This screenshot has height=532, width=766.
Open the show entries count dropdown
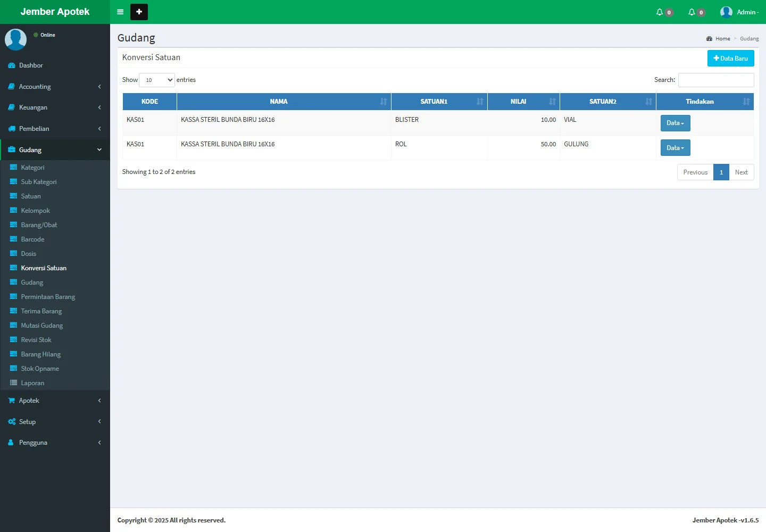(x=157, y=80)
